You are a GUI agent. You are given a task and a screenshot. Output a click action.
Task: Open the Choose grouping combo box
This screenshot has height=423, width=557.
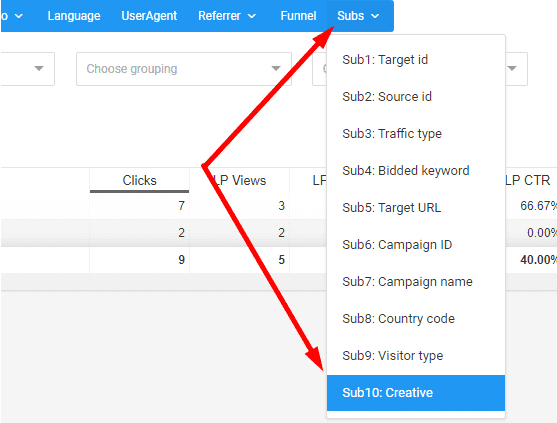(184, 69)
